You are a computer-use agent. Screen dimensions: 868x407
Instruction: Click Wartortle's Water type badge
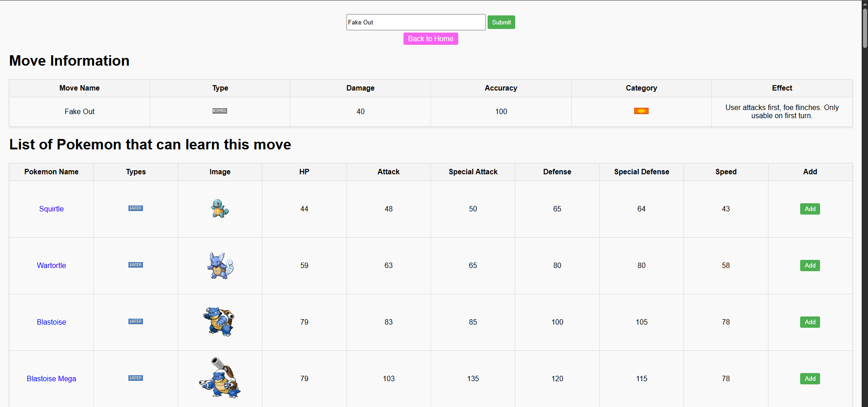[x=136, y=265]
